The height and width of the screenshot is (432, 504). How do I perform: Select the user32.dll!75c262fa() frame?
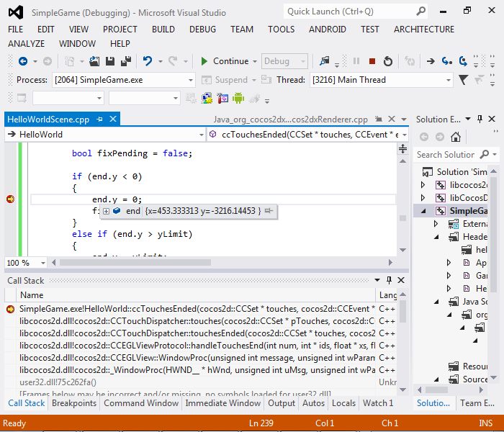pyautogui.click(x=201, y=382)
